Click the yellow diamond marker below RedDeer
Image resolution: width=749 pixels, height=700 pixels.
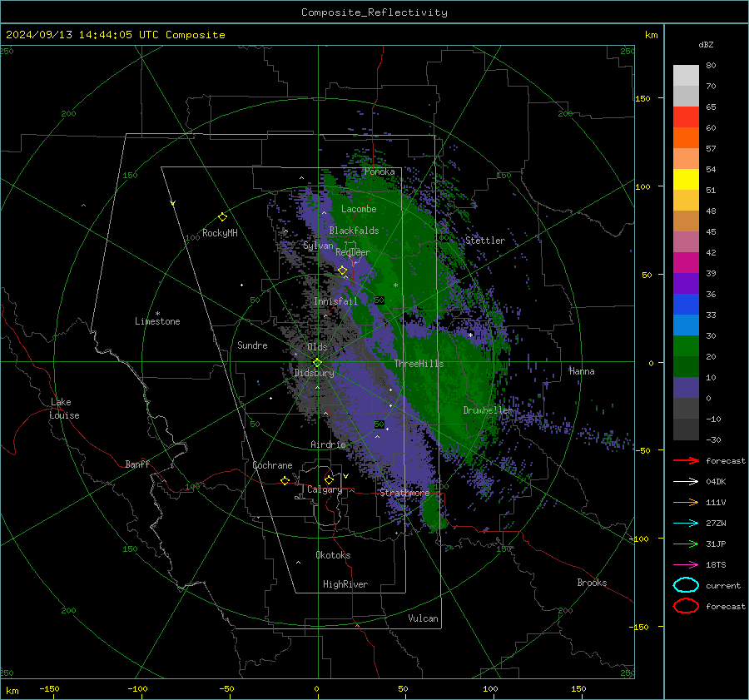point(343,271)
